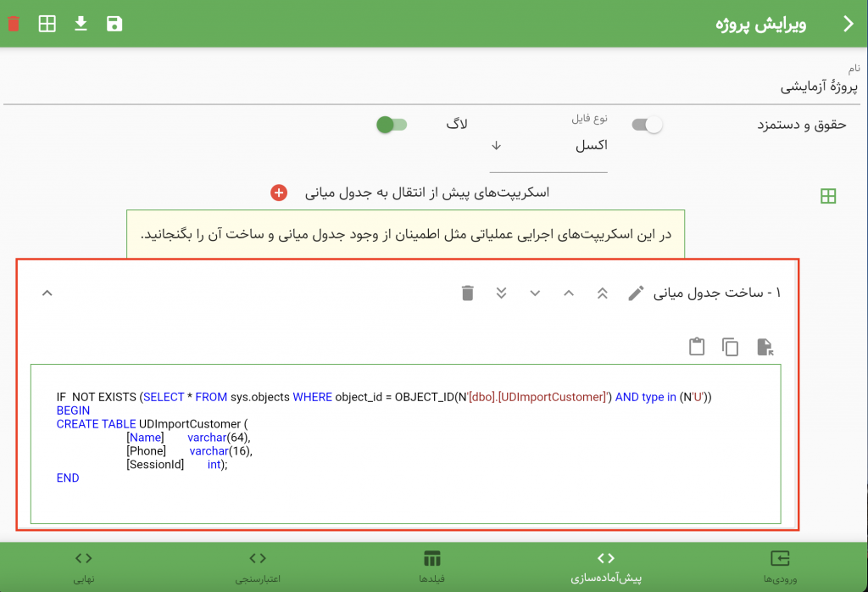The image size is (868, 592).
Task: Click the yellow hint text about scripts
Action: pos(406,234)
